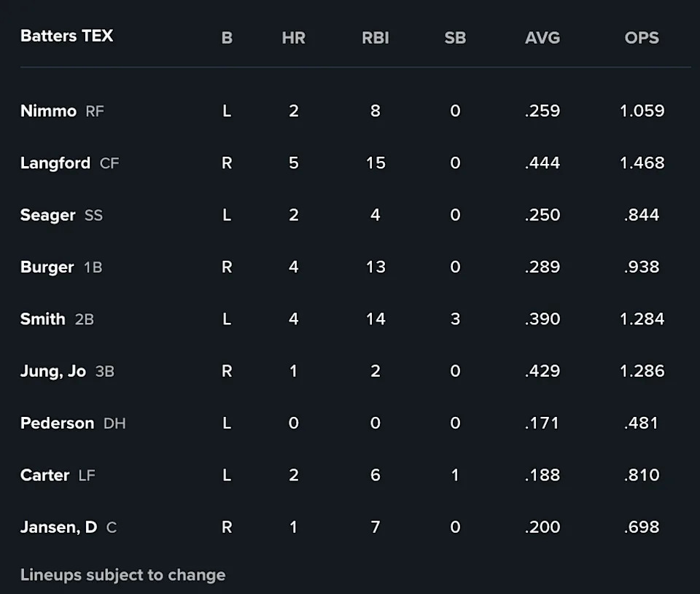
Task: Select Pederson from the lineup
Action: (57, 423)
